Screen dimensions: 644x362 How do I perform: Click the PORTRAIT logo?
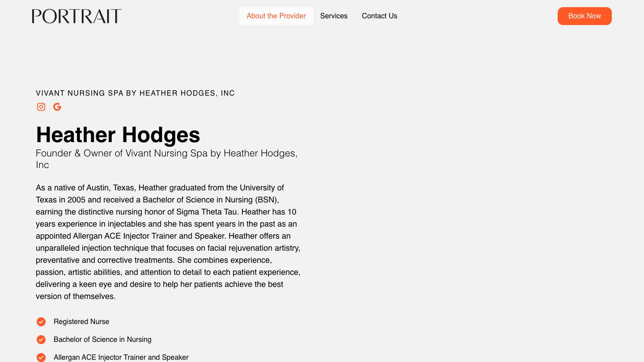pyautogui.click(x=77, y=16)
